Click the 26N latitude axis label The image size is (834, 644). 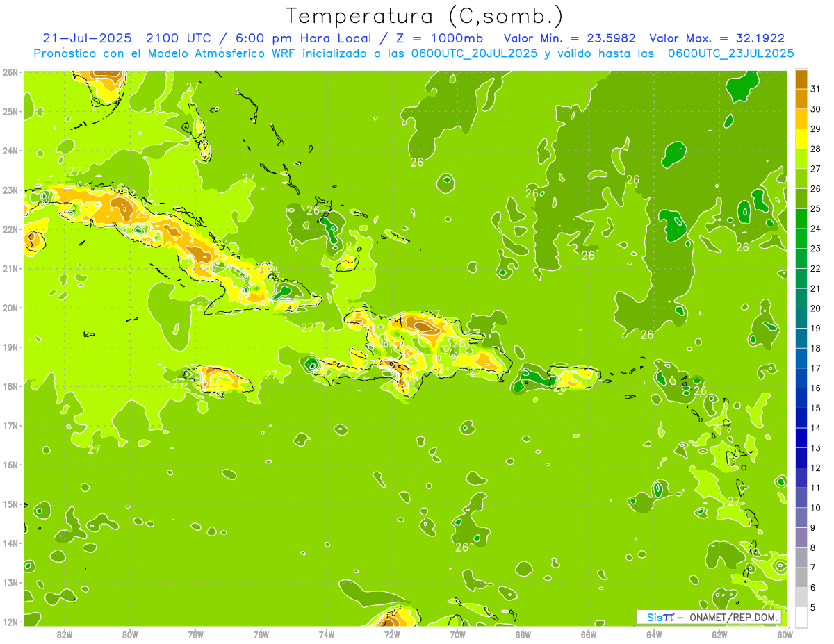[x=10, y=72]
